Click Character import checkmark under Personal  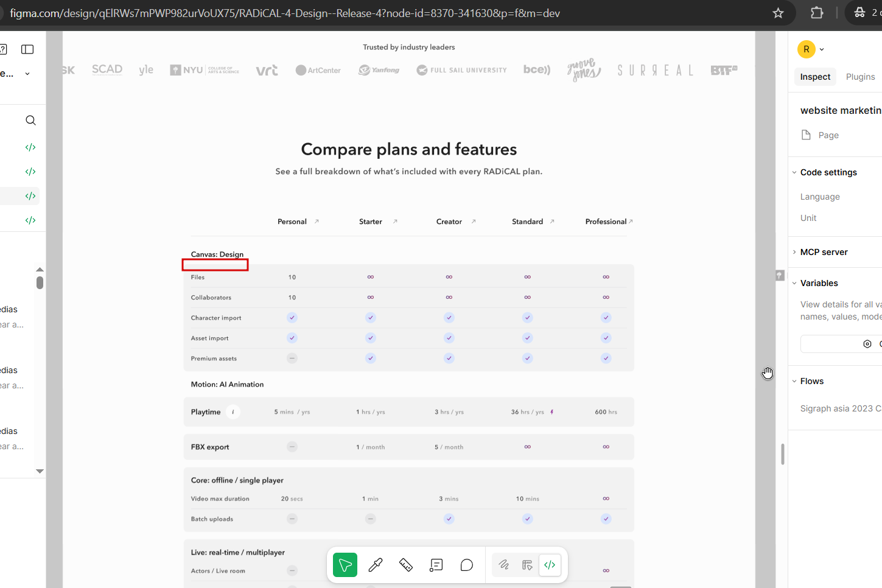[292, 318]
